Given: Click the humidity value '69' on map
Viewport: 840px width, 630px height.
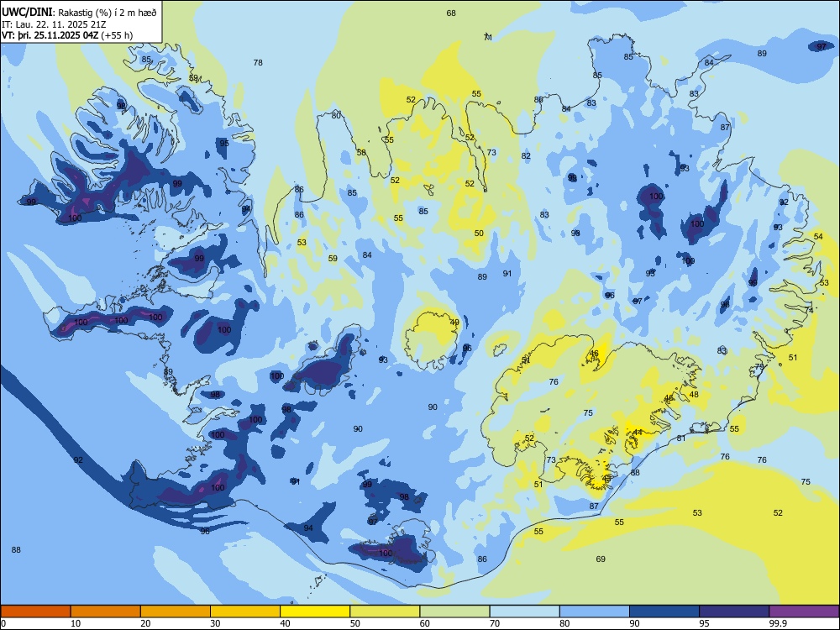Looking at the screenshot, I should [601, 559].
